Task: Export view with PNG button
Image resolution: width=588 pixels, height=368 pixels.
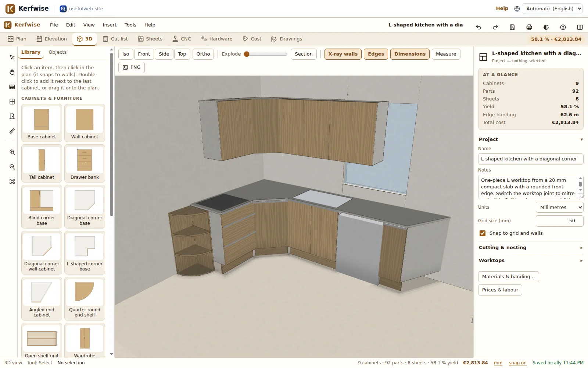Action: [132, 67]
